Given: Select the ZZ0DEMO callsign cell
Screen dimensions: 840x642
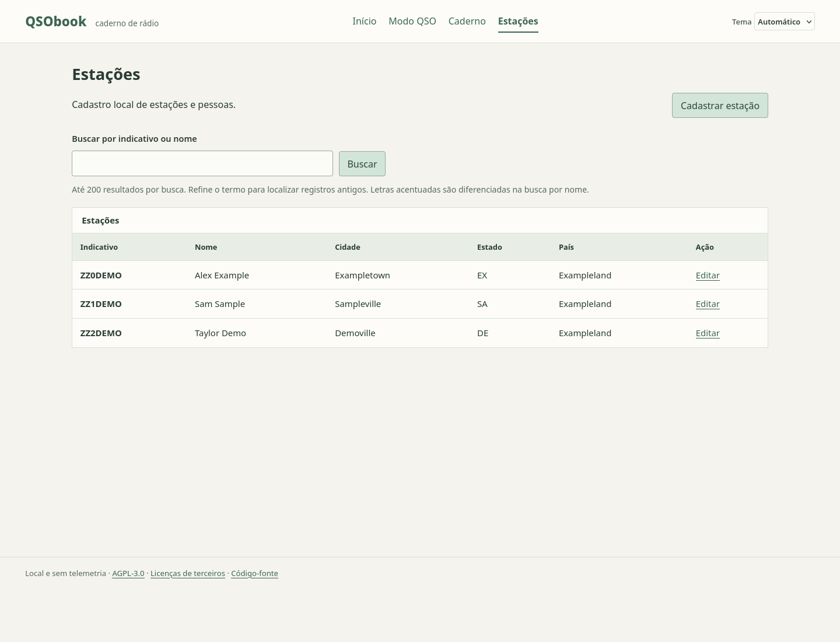Looking at the screenshot, I should [101, 275].
